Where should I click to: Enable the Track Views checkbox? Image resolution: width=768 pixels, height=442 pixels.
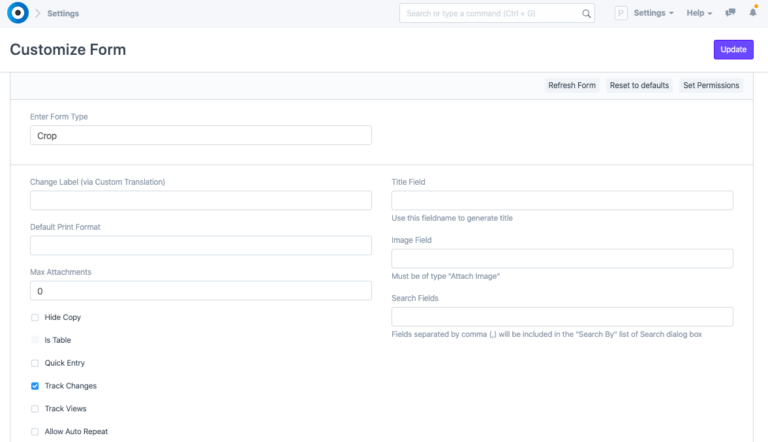click(35, 409)
